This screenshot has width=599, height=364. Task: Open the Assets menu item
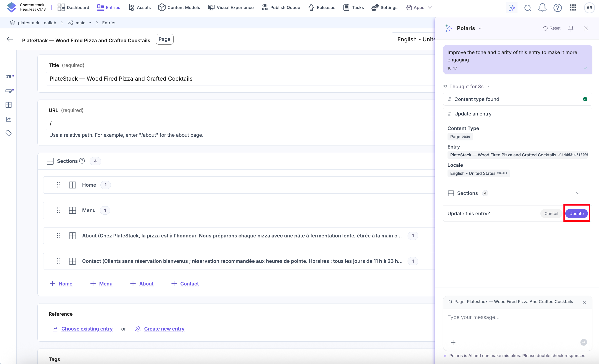tap(139, 8)
